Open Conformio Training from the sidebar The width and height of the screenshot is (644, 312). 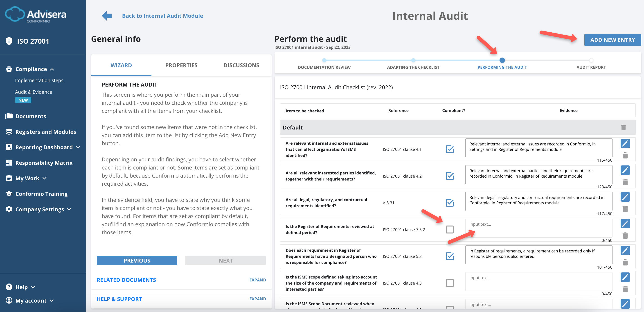click(41, 194)
